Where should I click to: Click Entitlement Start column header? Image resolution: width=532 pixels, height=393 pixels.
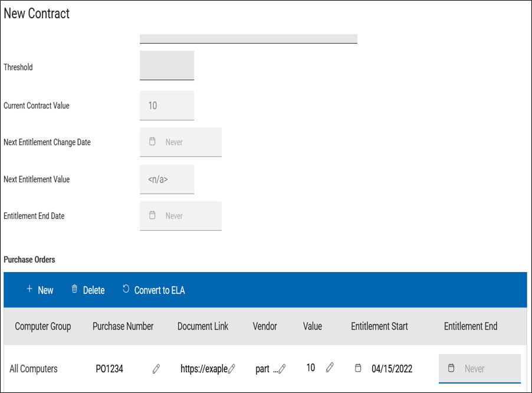(379, 326)
